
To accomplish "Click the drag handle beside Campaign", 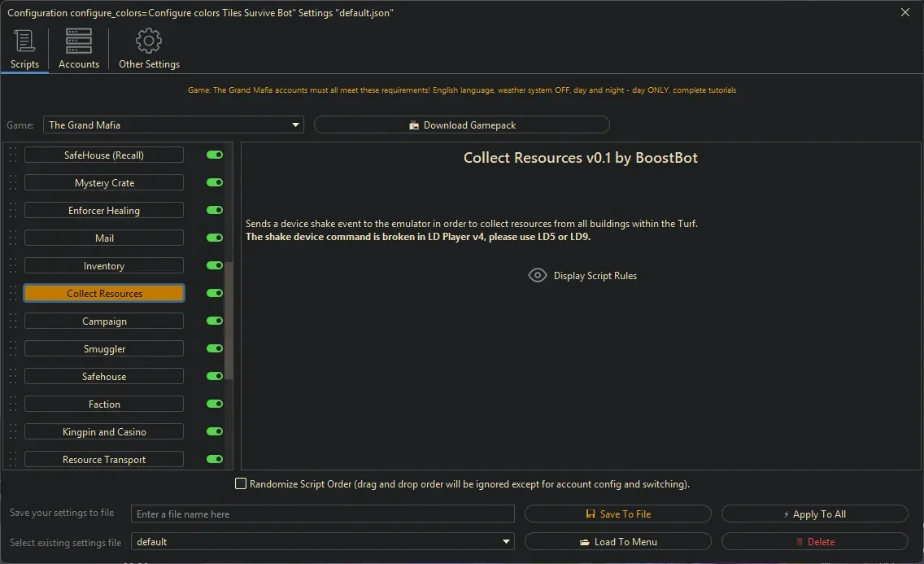I will pyautogui.click(x=13, y=321).
